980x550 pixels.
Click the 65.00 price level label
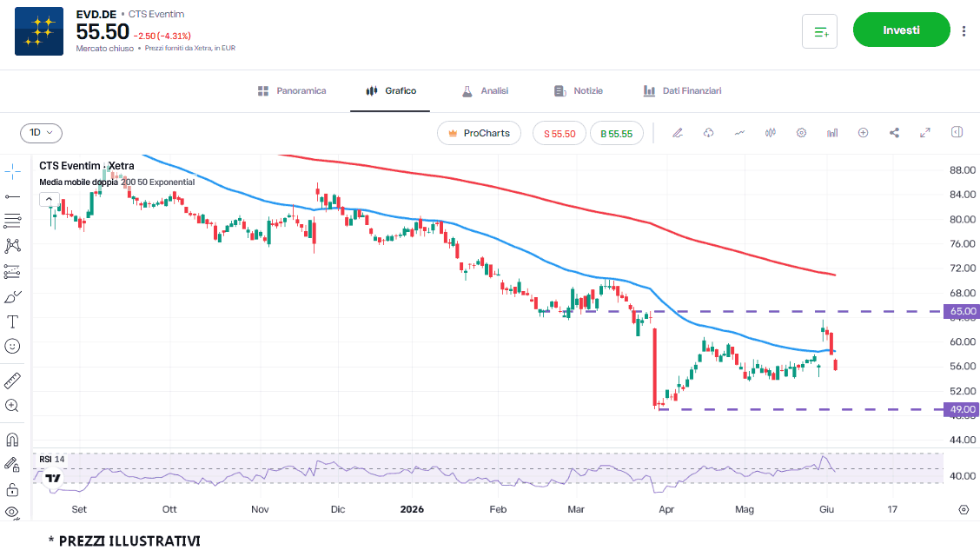(x=962, y=311)
